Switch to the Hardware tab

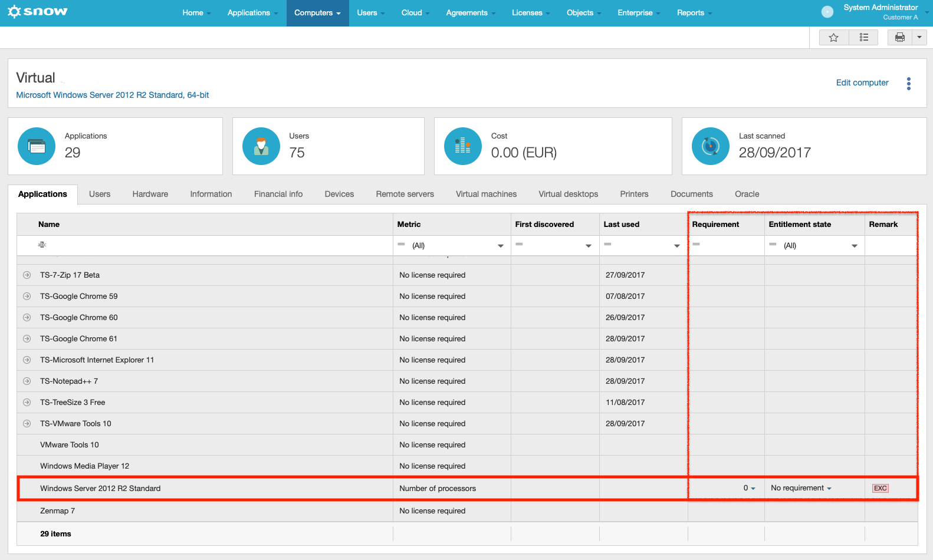[150, 194]
